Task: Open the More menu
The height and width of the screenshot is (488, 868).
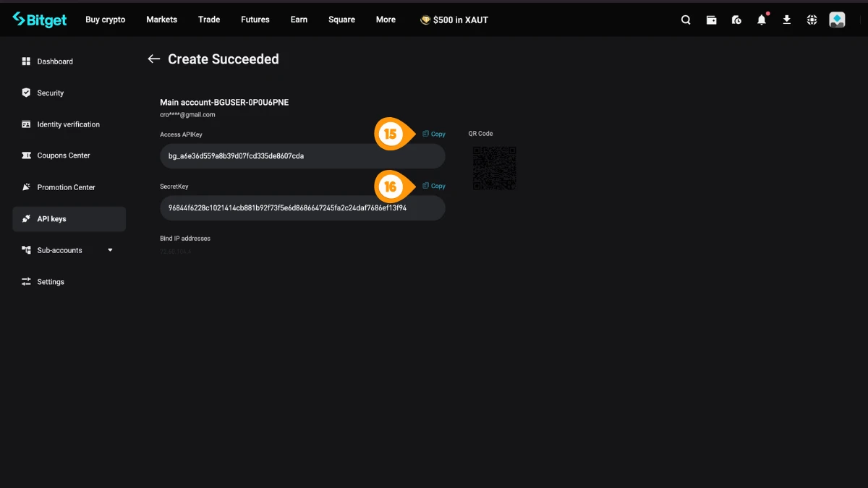Action: (386, 20)
